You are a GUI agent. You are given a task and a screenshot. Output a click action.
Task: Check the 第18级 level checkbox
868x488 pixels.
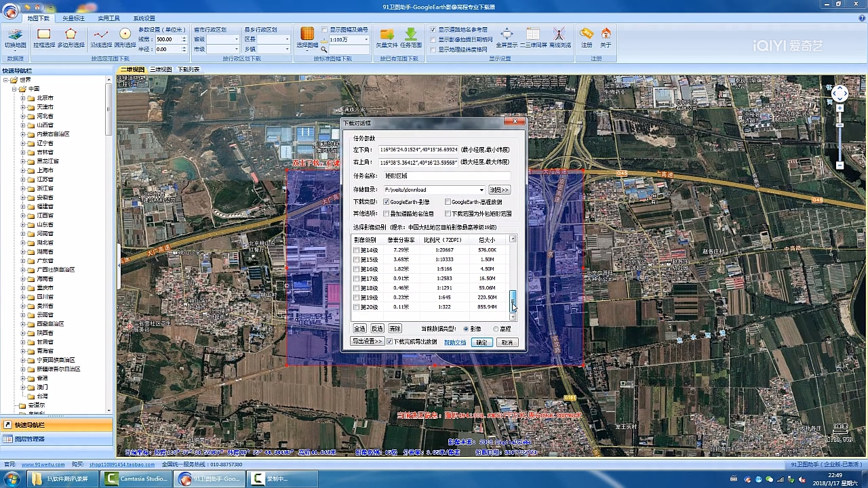(x=357, y=288)
